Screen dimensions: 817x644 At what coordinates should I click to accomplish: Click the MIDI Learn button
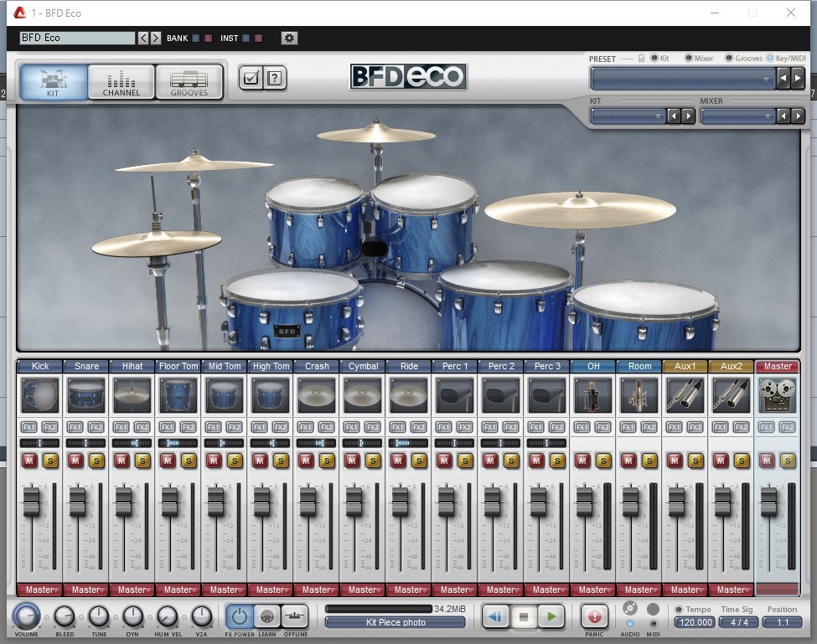[x=266, y=617]
